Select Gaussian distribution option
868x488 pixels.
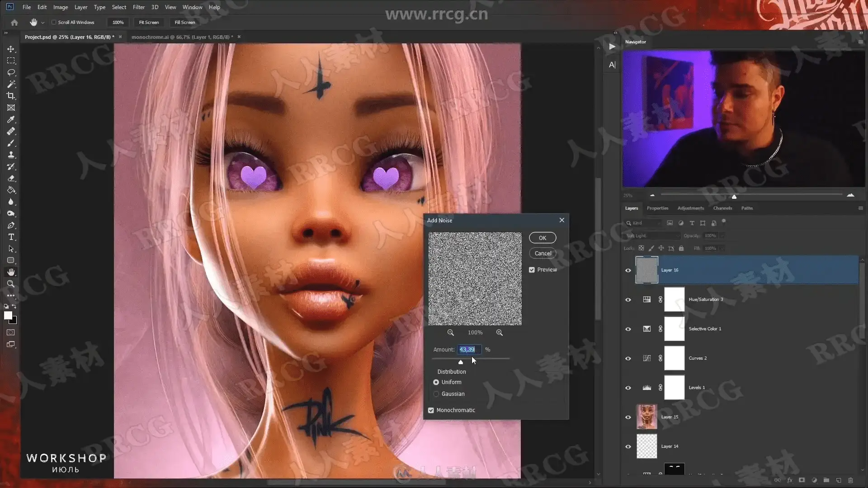436,394
